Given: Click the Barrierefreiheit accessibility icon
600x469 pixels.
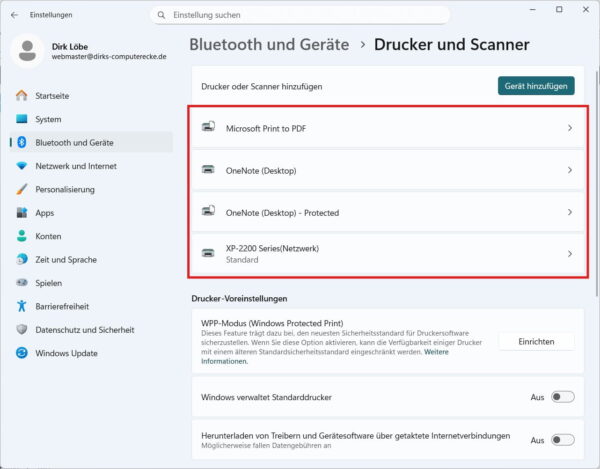Looking at the screenshot, I should point(22,306).
